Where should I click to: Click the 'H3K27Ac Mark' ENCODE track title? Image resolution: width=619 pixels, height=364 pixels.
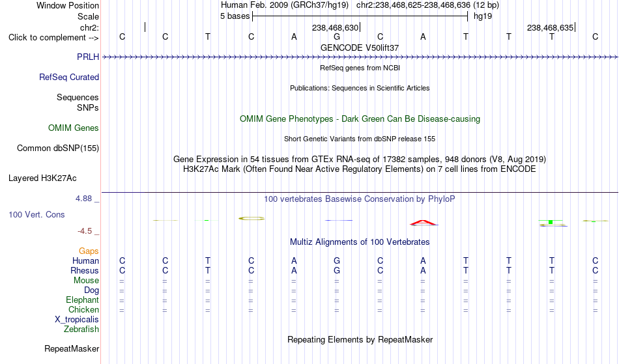(360, 169)
